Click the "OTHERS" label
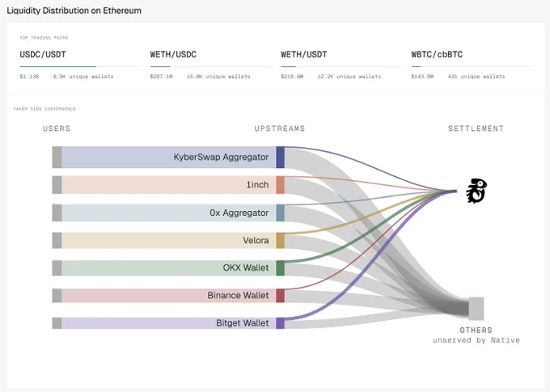550x392 pixels. [x=476, y=331]
